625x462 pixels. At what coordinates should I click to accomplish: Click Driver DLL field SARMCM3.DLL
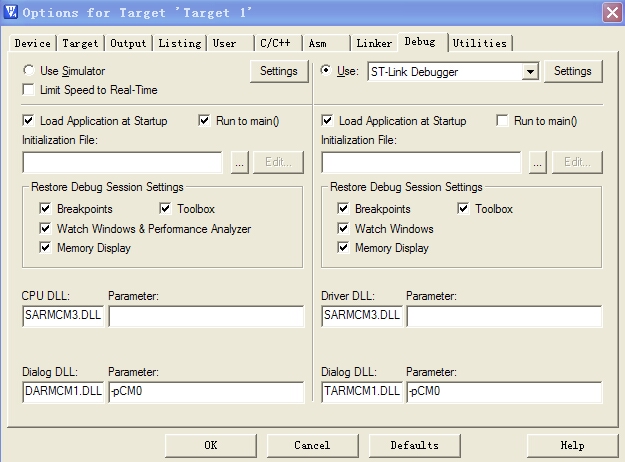click(362, 316)
